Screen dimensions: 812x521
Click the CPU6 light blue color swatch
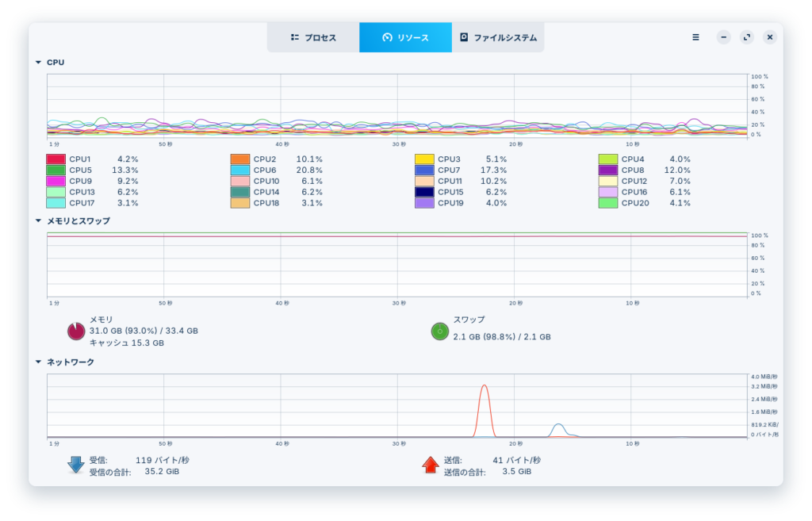pyautogui.click(x=240, y=170)
